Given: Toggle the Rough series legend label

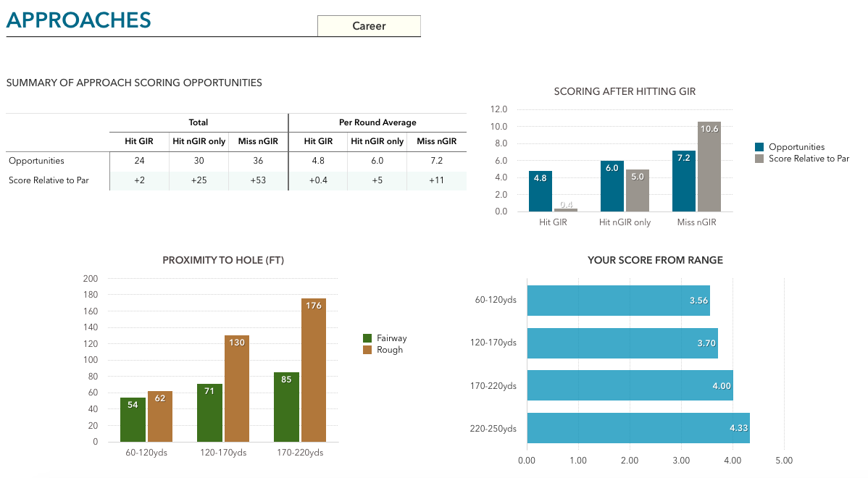Looking at the screenshot, I should [389, 350].
